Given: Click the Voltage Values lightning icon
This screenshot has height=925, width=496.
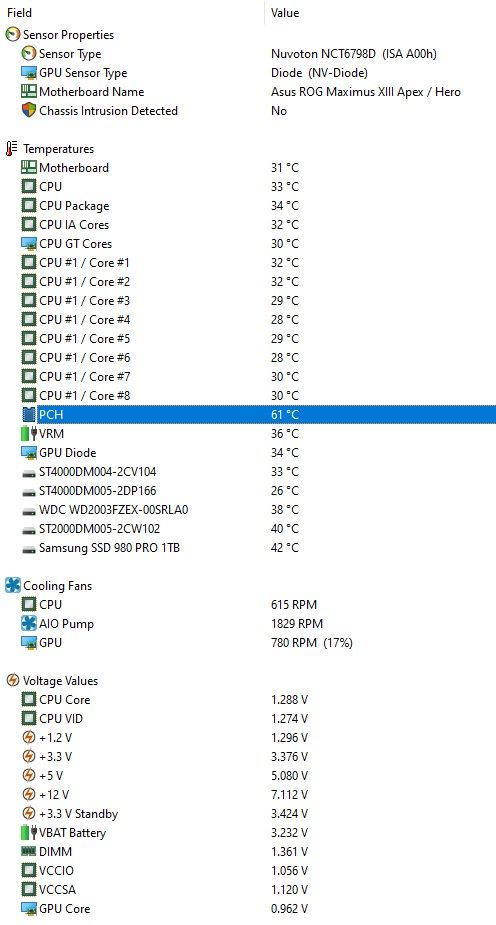Looking at the screenshot, I should (x=12, y=680).
